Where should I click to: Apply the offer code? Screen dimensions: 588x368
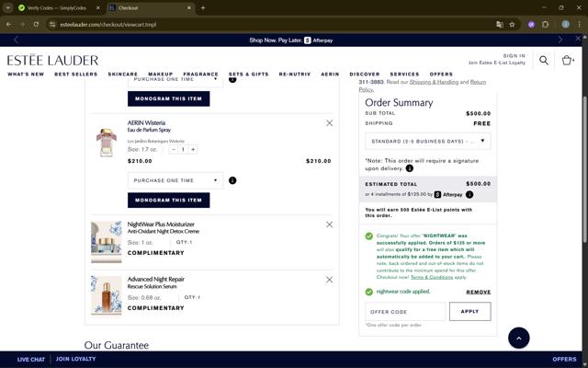(469, 311)
